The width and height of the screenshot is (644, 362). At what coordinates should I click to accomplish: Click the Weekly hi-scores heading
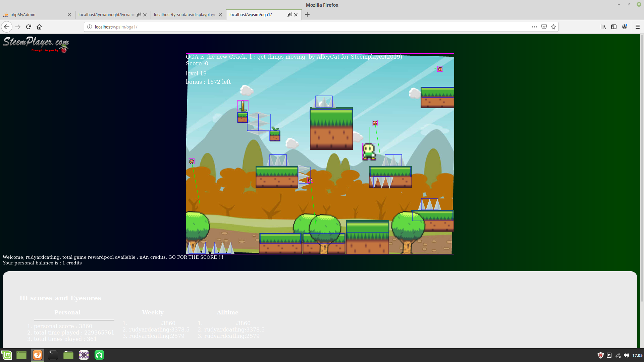tap(153, 312)
